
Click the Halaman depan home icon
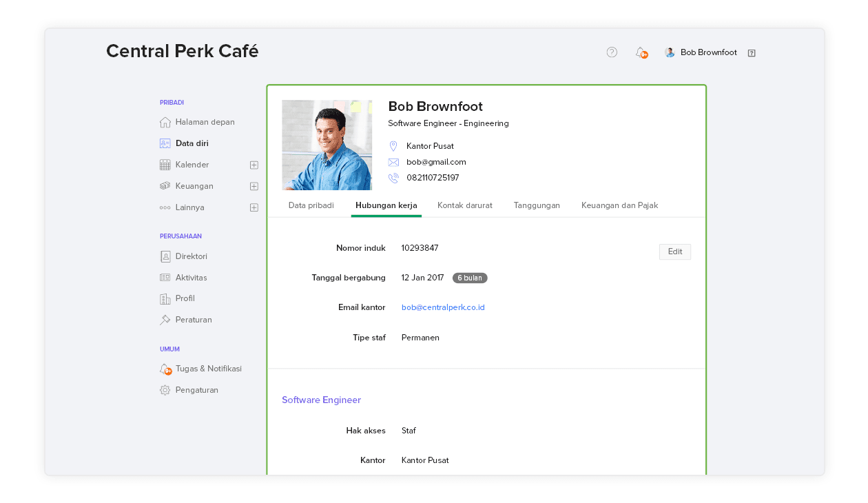pyautogui.click(x=165, y=122)
